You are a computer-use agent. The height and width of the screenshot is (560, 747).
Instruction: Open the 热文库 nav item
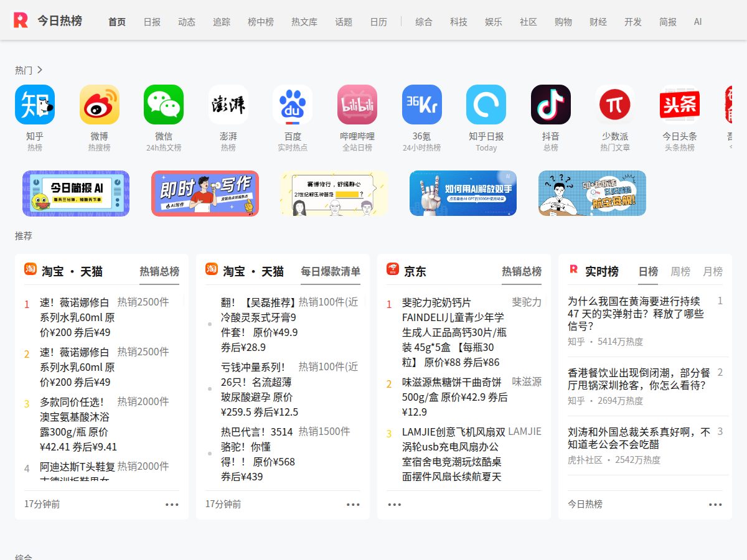pyautogui.click(x=304, y=22)
